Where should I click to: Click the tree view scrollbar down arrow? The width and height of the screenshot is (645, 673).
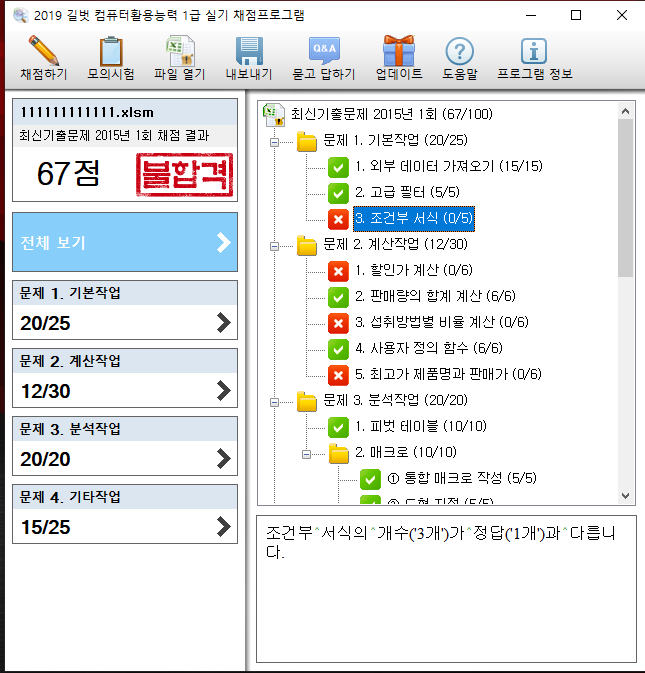626,496
